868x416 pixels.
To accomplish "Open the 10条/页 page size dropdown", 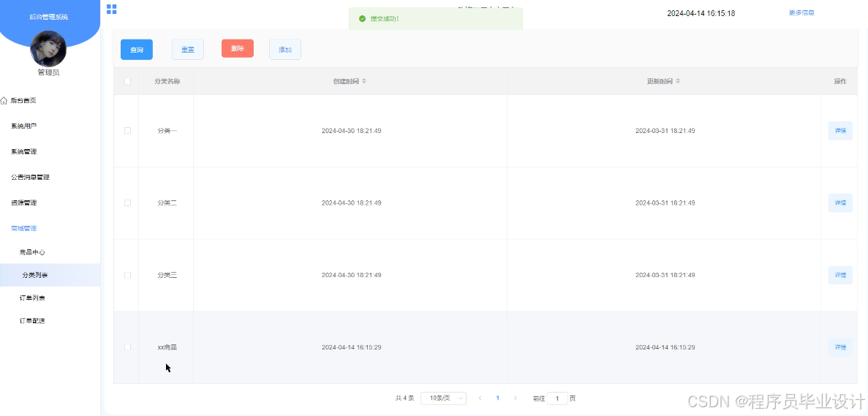I will pyautogui.click(x=443, y=398).
